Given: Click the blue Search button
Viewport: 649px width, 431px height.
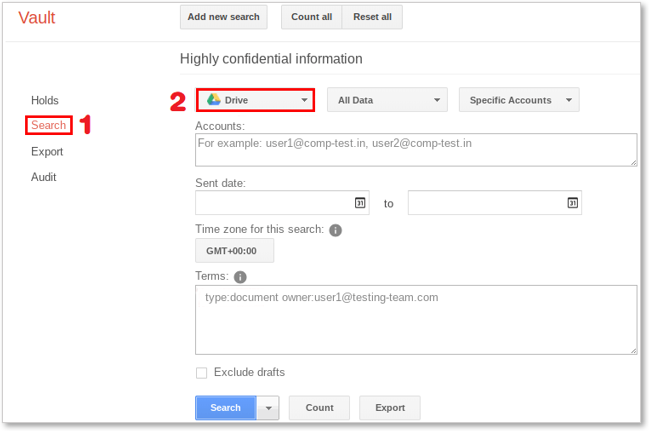Looking at the screenshot, I should [226, 408].
